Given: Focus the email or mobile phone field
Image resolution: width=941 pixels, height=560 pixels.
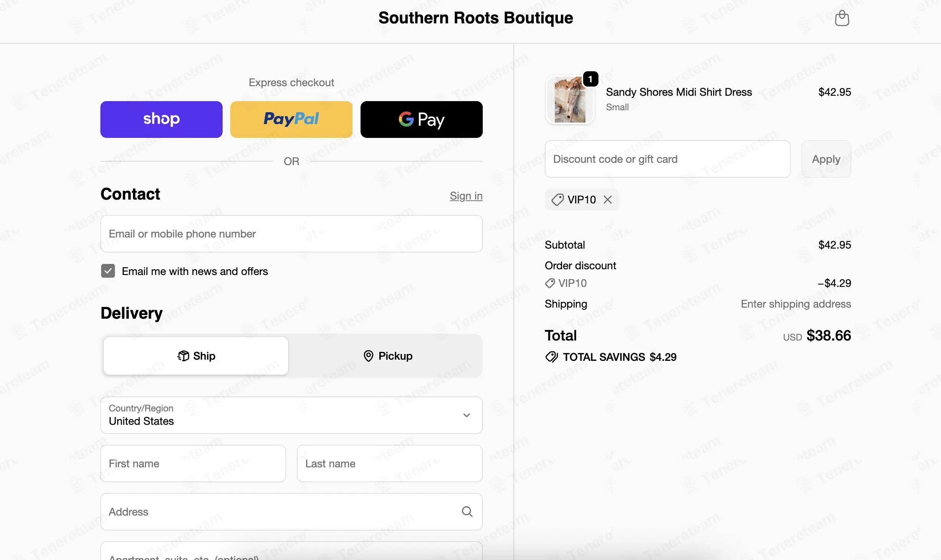Looking at the screenshot, I should pos(291,234).
